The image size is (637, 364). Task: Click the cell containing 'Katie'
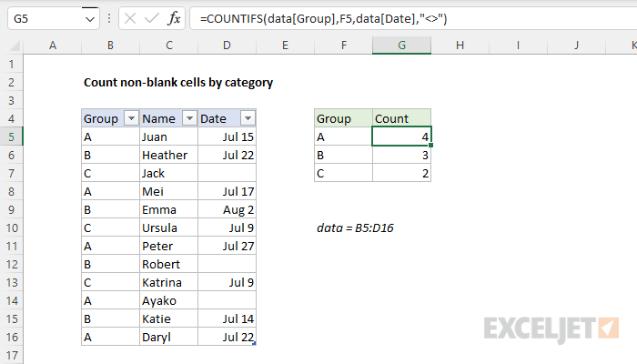click(x=169, y=318)
